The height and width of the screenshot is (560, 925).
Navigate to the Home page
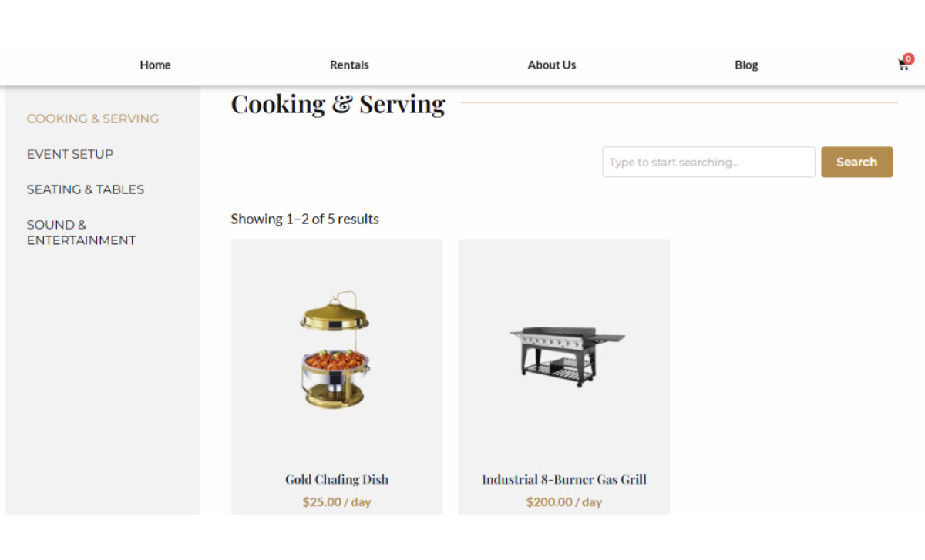coord(155,65)
